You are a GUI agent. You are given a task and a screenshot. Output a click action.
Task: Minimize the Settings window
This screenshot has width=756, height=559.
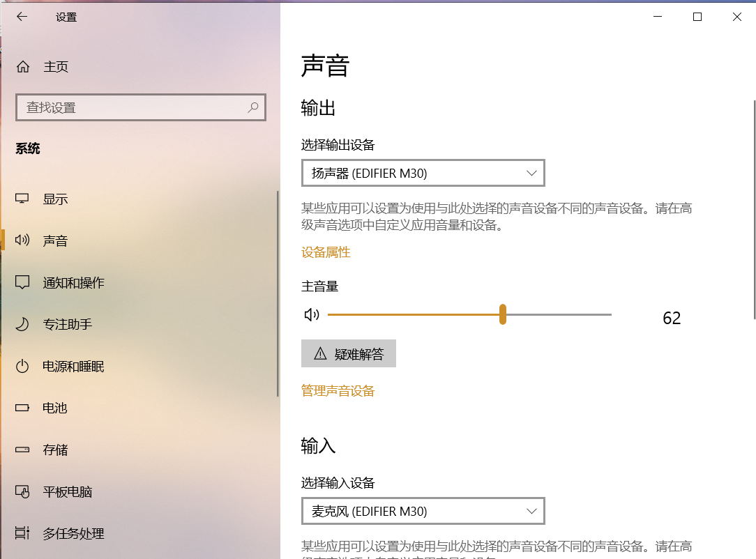(658, 17)
